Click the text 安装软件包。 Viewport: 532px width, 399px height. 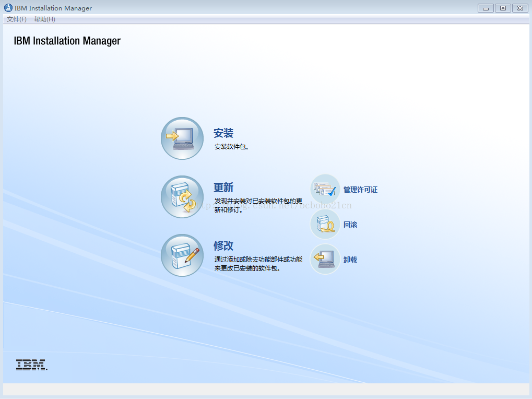[x=232, y=147]
